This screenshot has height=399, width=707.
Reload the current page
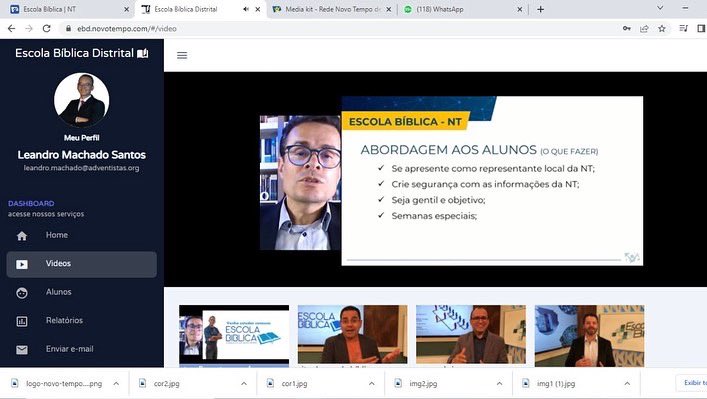pyautogui.click(x=46, y=28)
